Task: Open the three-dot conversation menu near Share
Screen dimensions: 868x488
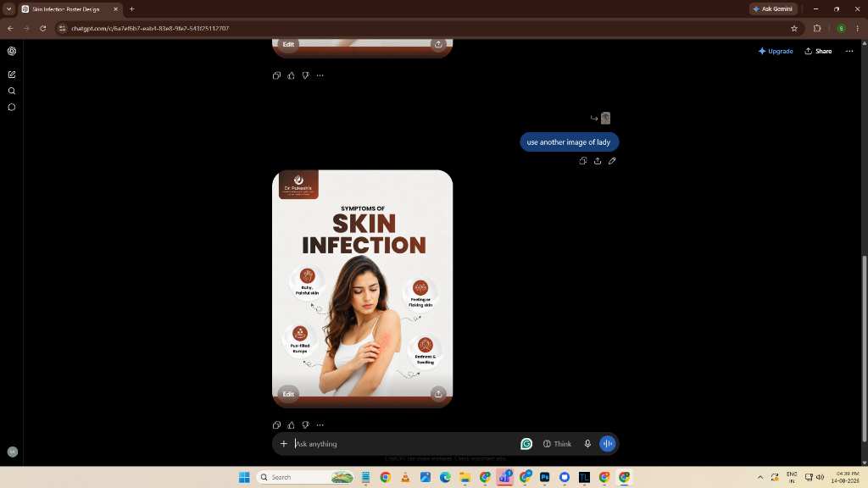Action: (849, 51)
